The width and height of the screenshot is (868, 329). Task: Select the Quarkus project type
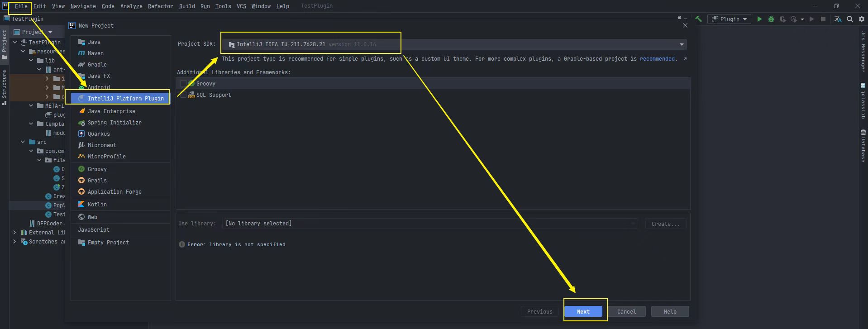pyautogui.click(x=120, y=134)
